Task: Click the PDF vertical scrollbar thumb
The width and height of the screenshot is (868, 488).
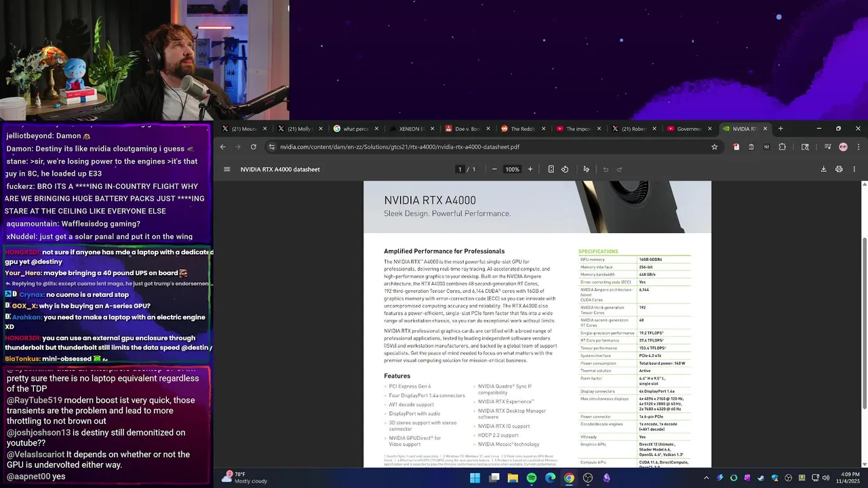Action: pyautogui.click(x=865, y=322)
